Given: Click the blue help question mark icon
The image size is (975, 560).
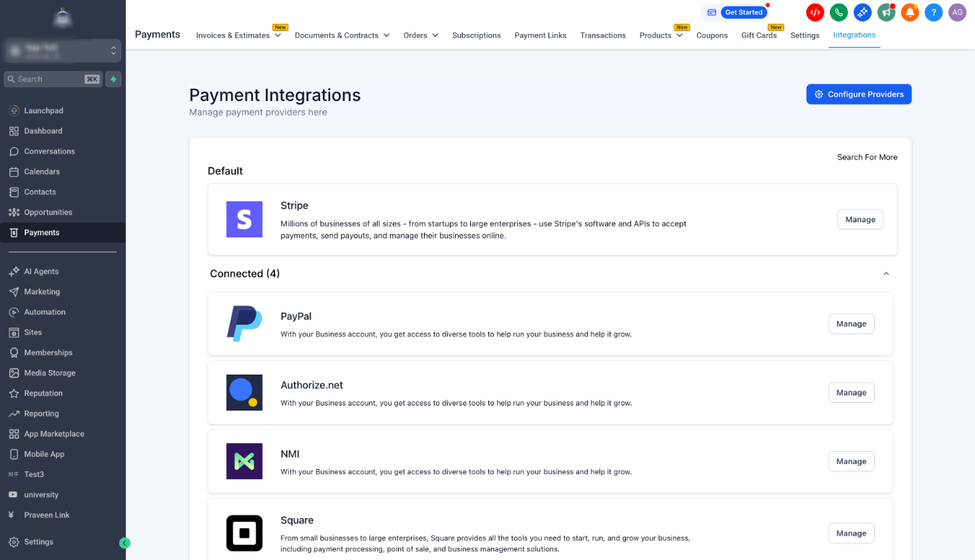Looking at the screenshot, I should coord(934,12).
